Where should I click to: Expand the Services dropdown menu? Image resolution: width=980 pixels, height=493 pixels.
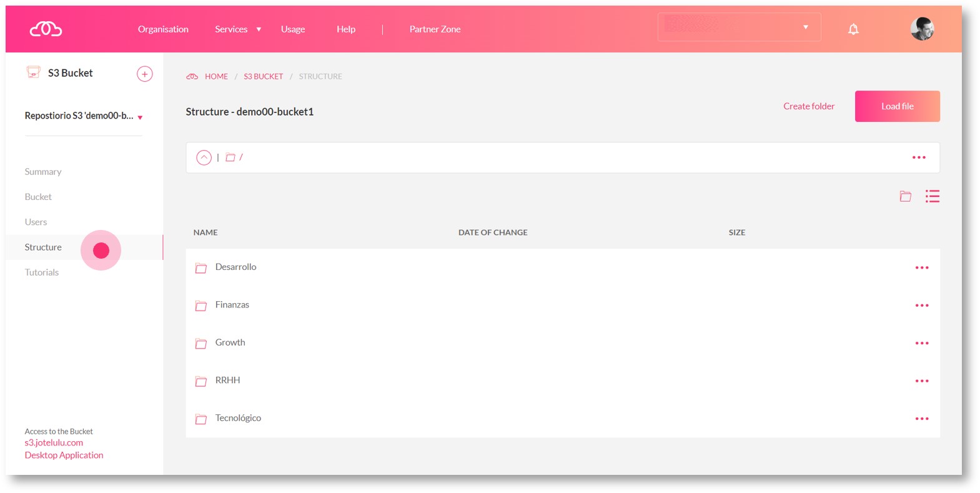pyautogui.click(x=238, y=29)
